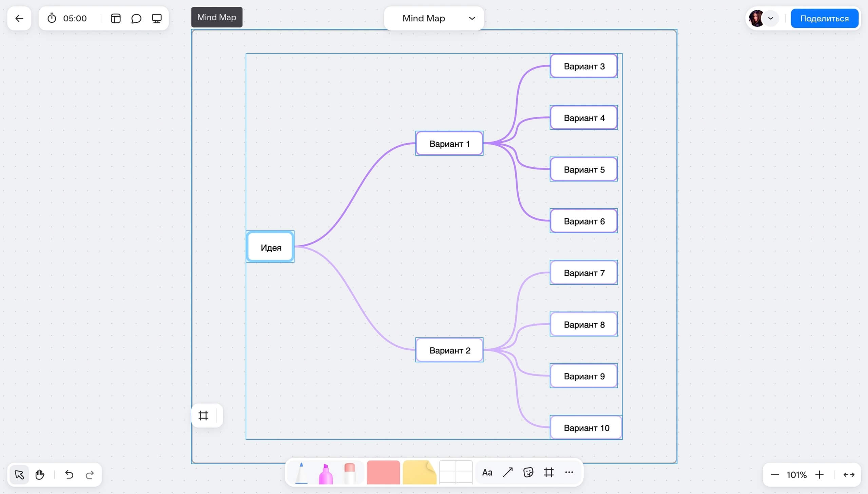Select the Вариант 10 node
The image size is (868, 494).
click(x=586, y=427)
